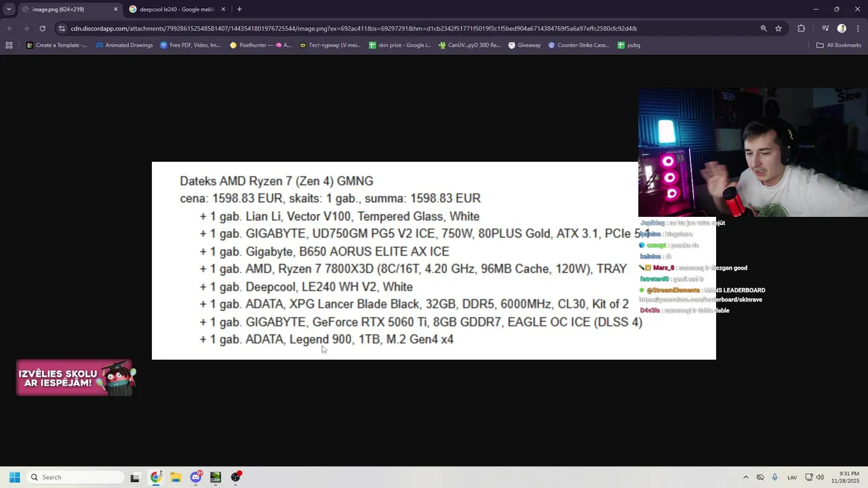Open the zoom magnifier icon in address bar
Screen dimensions: 868x488
coord(764,28)
